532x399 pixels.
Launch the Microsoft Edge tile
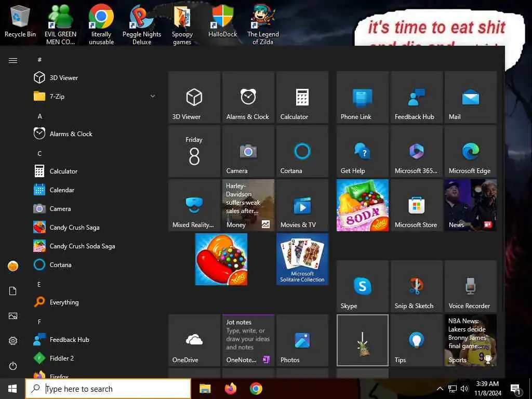coord(470,151)
